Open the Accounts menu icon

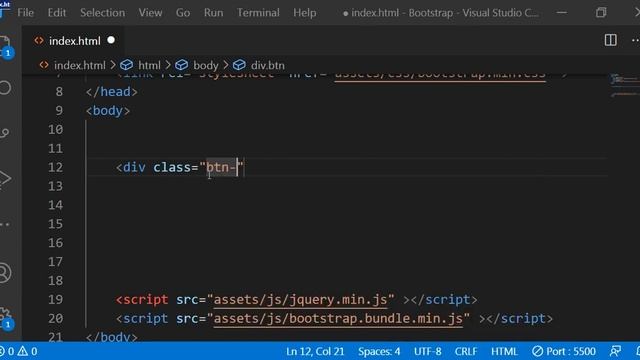coord(4,273)
